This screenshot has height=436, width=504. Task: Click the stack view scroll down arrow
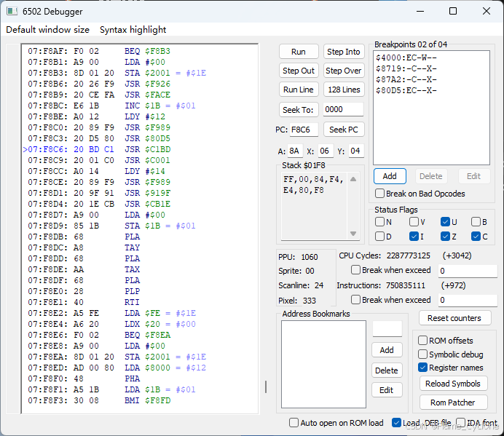coord(353,234)
